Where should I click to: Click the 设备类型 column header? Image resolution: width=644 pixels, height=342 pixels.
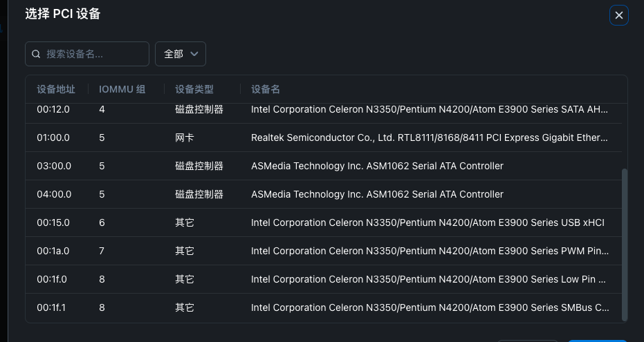tap(194, 89)
